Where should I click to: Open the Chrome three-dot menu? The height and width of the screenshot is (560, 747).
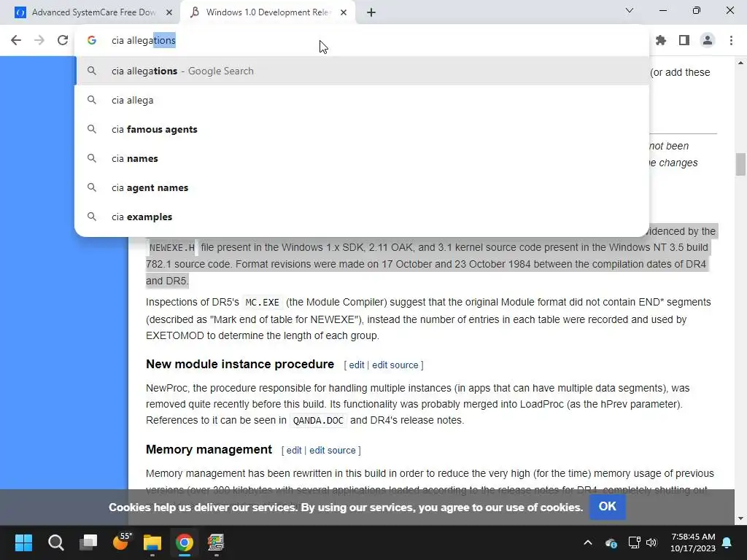pos(731,41)
